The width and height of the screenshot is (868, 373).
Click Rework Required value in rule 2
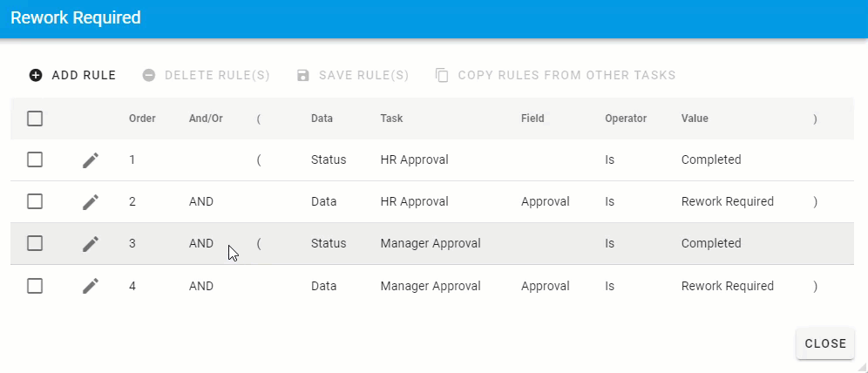pos(727,202)
